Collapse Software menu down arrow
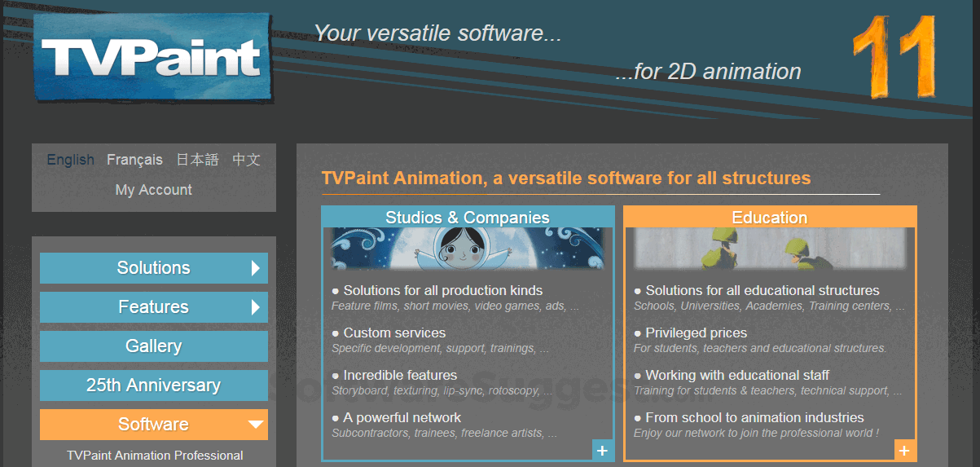The image size is (980, 467). coord(256,425)
